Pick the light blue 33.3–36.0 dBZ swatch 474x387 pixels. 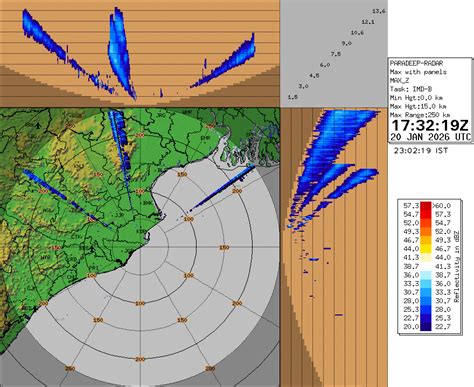pyautogui.click(x=426, y=284)
